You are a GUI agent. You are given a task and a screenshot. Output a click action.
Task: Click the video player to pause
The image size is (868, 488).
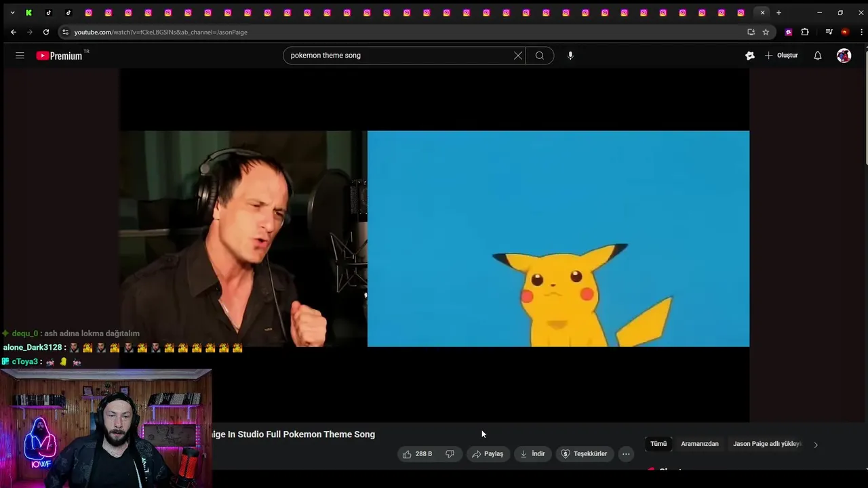point(435,245)
